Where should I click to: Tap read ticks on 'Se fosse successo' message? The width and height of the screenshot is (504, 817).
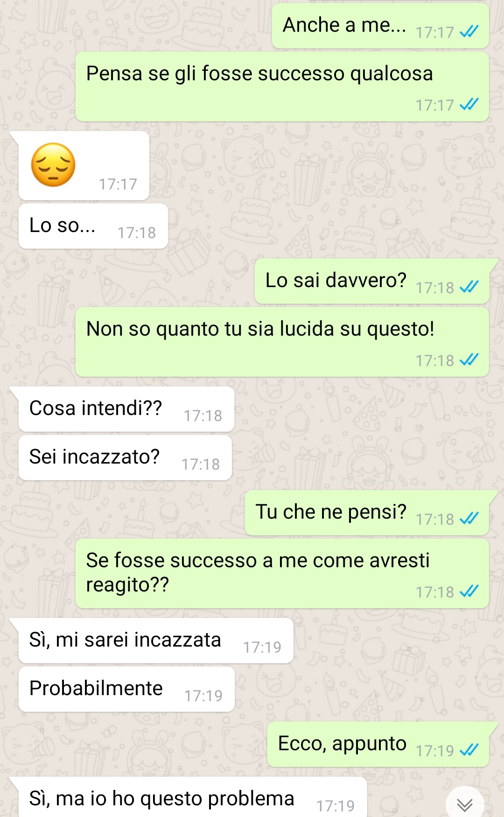tap(469, 592)
